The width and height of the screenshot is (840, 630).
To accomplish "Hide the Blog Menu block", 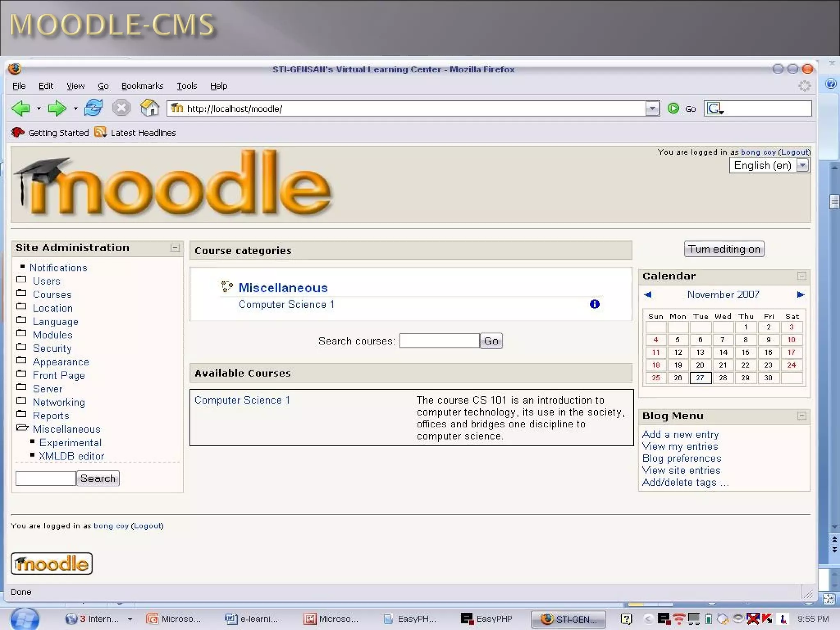I will tap(802, 416).
